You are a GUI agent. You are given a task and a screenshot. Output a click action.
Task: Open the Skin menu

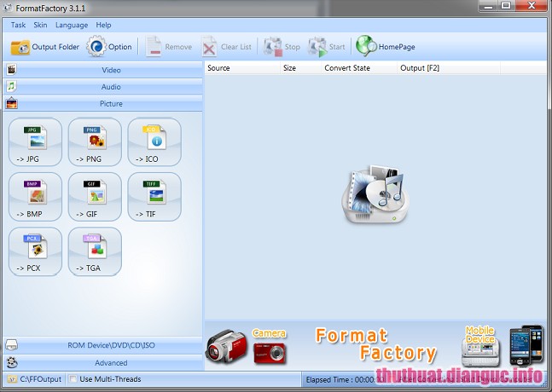point(40,25)
